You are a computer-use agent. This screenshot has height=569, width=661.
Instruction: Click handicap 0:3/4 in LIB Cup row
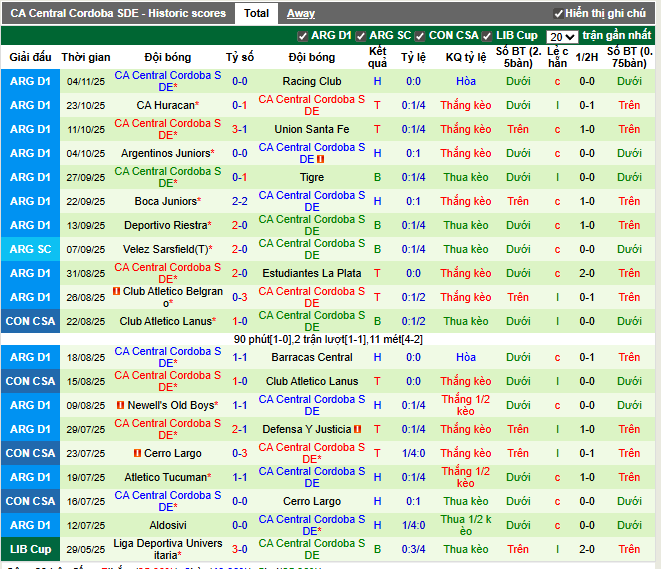(413, 549)
